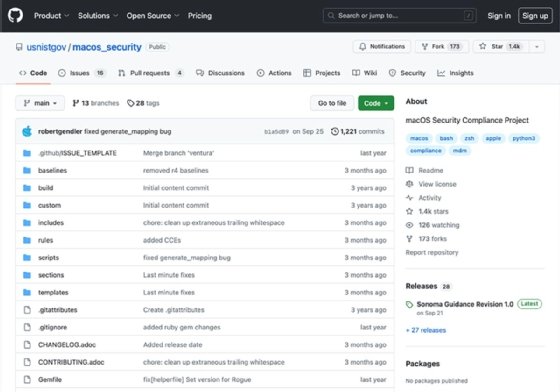The image size is (560, 392).
Task: Switch to the Discussions tab
Action: 220,73
